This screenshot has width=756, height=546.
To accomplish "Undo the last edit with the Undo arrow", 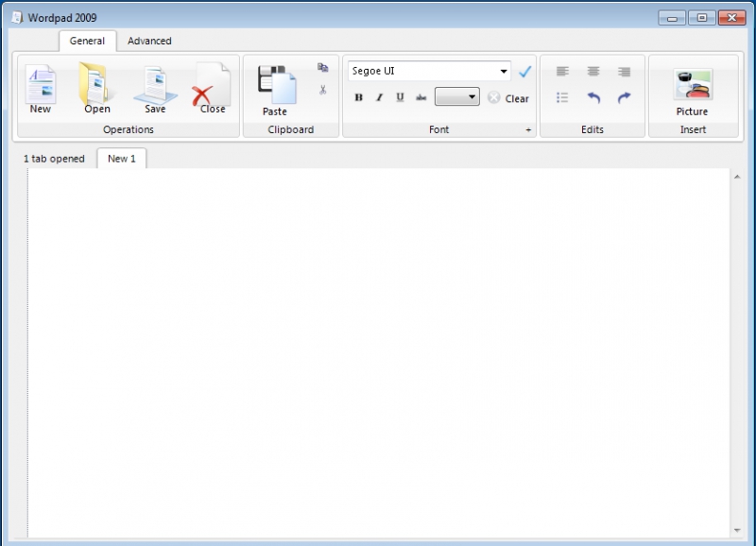I will pyautogui.click(x=593, y=97).
